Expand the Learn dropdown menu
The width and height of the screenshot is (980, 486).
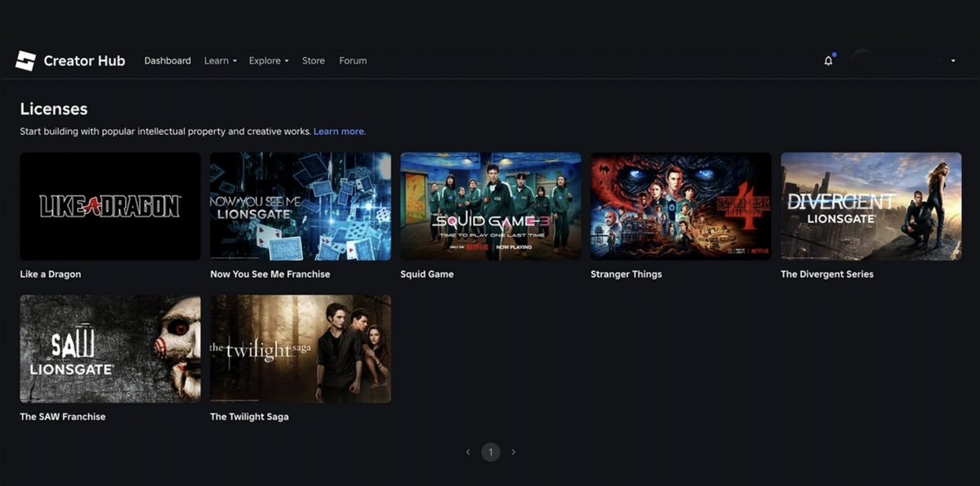pyautogui.click(x=220, y=60)
